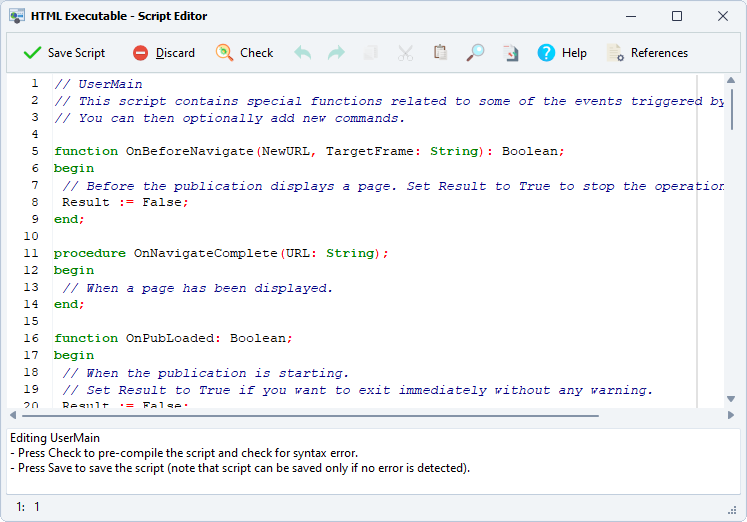
Task: Click the Redo arrow icon
Action: coord(336,53)
